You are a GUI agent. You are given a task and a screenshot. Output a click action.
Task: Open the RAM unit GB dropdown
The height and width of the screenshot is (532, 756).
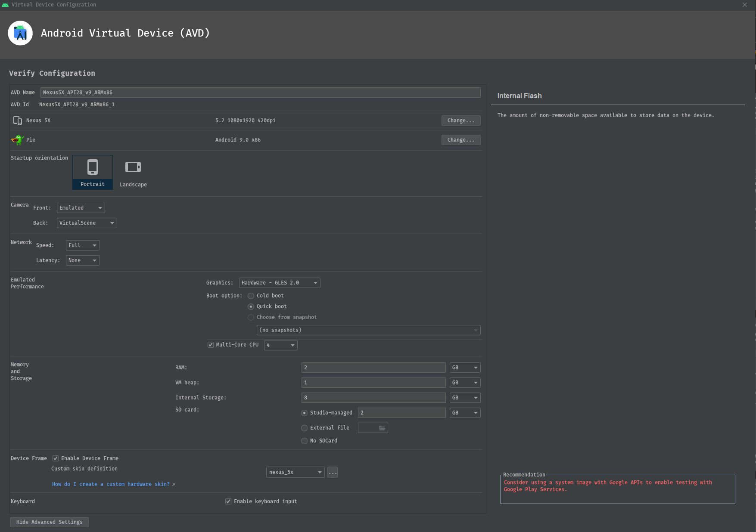coord(465,368)
